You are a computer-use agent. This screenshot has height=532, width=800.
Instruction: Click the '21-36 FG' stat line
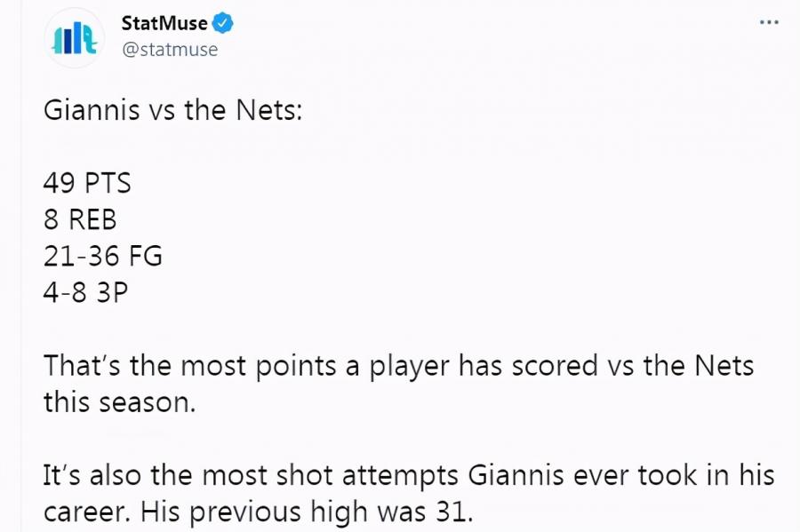(x=103, y=256)
